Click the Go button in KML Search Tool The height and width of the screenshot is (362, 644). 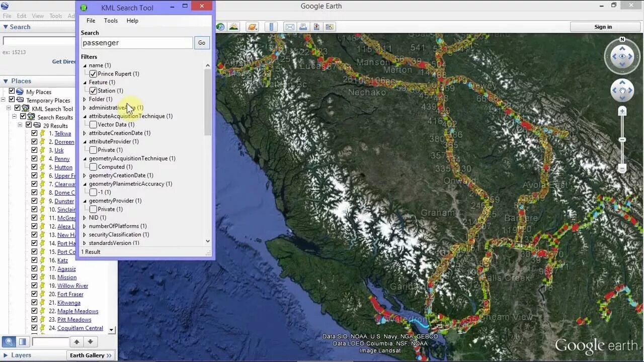click(x=201, y=43)
